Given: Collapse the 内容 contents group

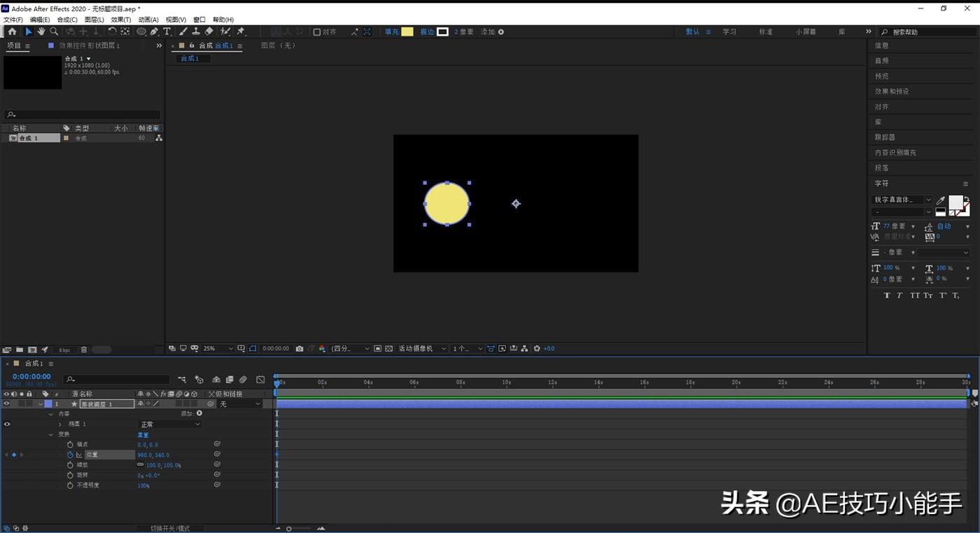Looking at the screenshot, I should point(51,414).
